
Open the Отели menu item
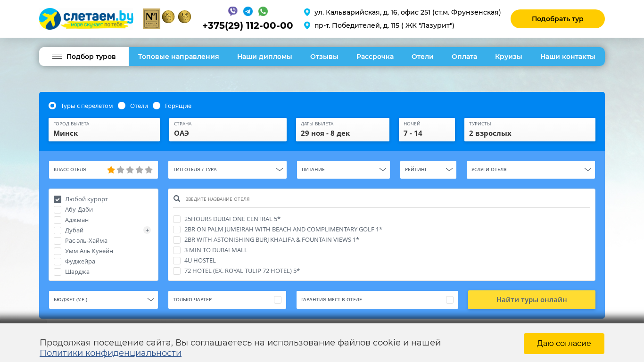[x=422, y=57]
